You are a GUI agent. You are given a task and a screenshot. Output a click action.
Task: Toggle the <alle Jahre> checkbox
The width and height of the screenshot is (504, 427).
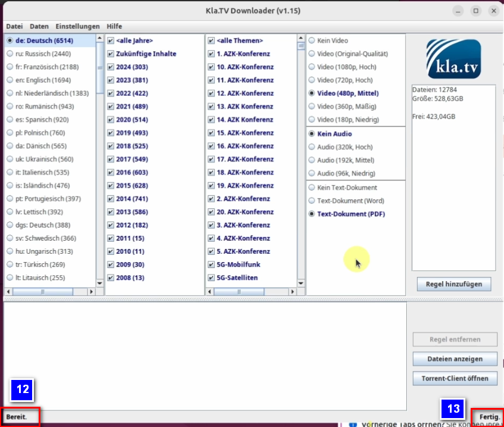click(111, 40)
